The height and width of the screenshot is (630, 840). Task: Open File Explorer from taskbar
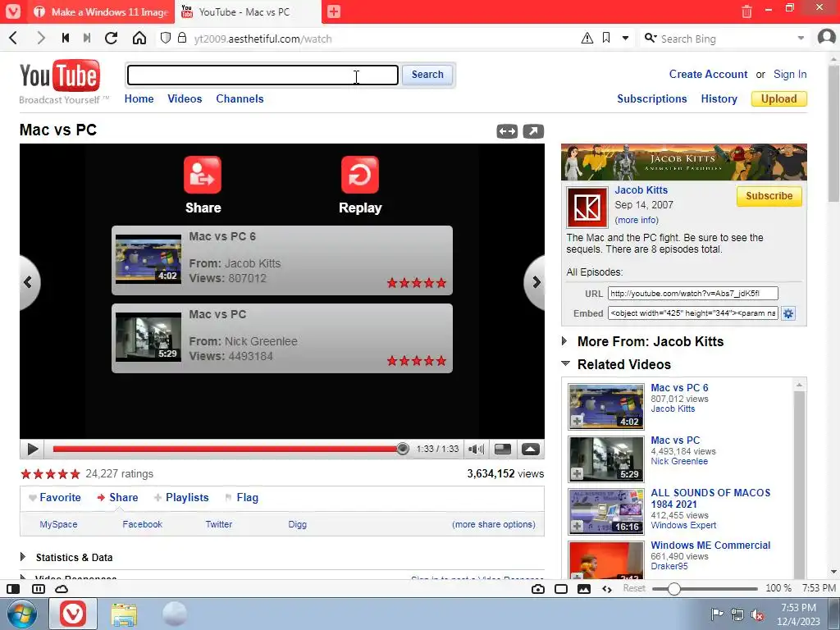pos(124,614)
